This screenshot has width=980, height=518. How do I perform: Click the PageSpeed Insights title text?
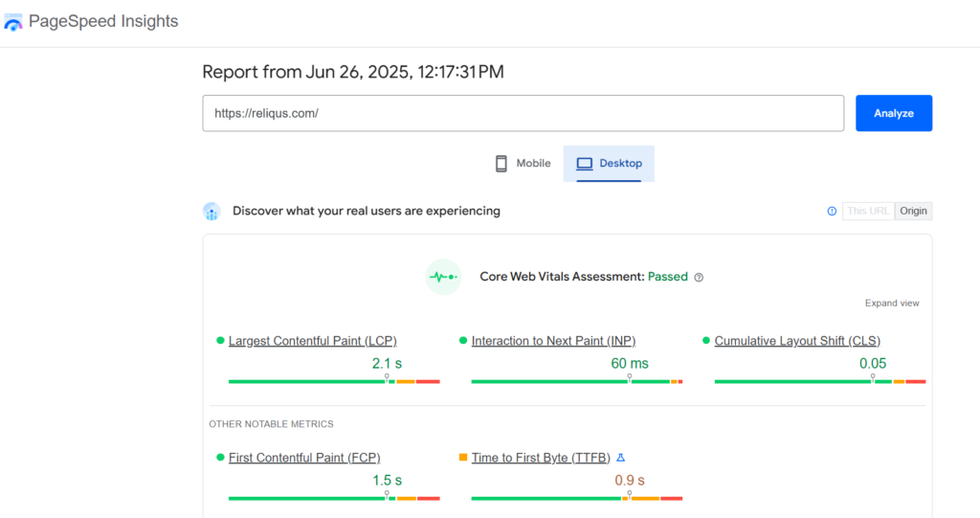tap(103, 21)
